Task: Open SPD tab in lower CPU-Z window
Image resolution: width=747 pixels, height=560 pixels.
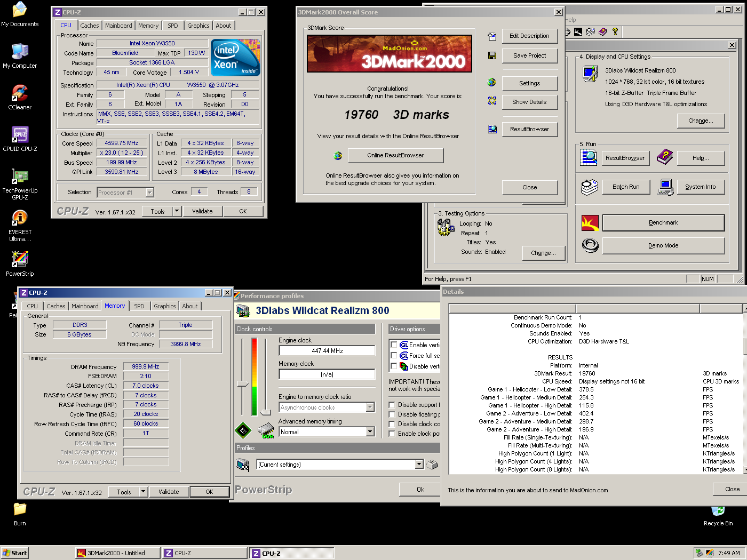Action: coord(139,306)
